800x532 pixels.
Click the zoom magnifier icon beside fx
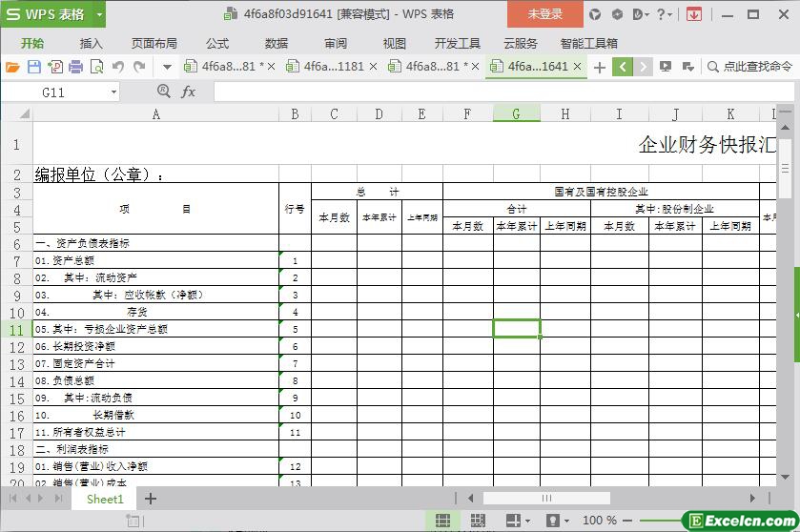tap(163, 91)
